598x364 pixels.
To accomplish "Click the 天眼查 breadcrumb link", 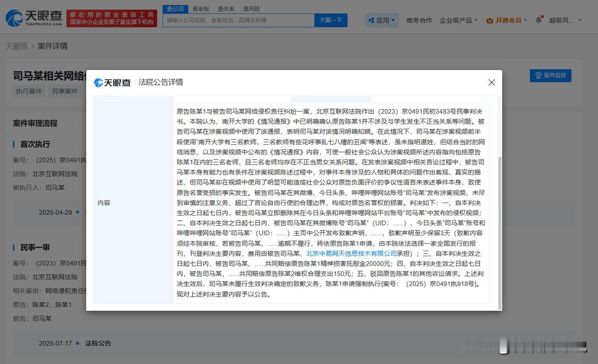I will tap(16, 46).
